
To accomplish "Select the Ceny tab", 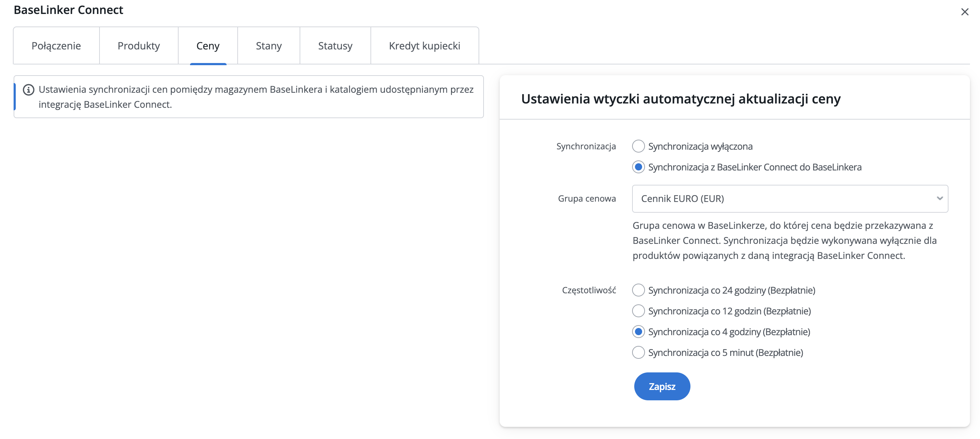I will point(208,46).
